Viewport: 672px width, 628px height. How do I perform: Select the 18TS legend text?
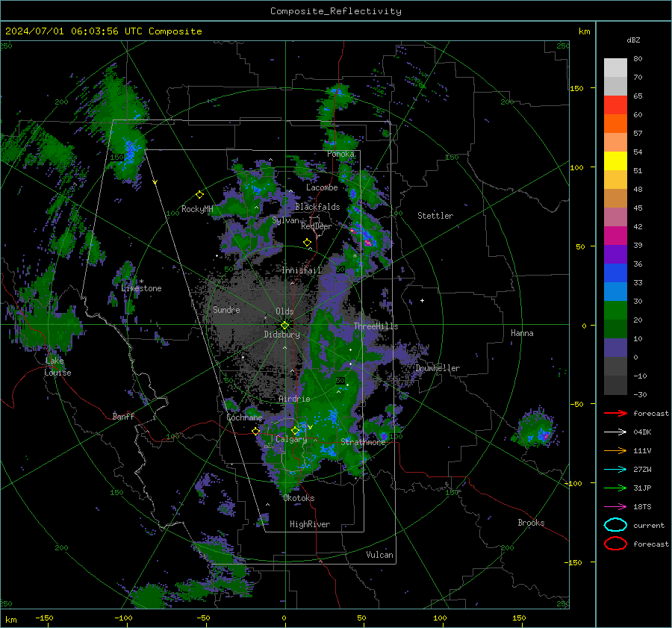click(x=642, y=507)
